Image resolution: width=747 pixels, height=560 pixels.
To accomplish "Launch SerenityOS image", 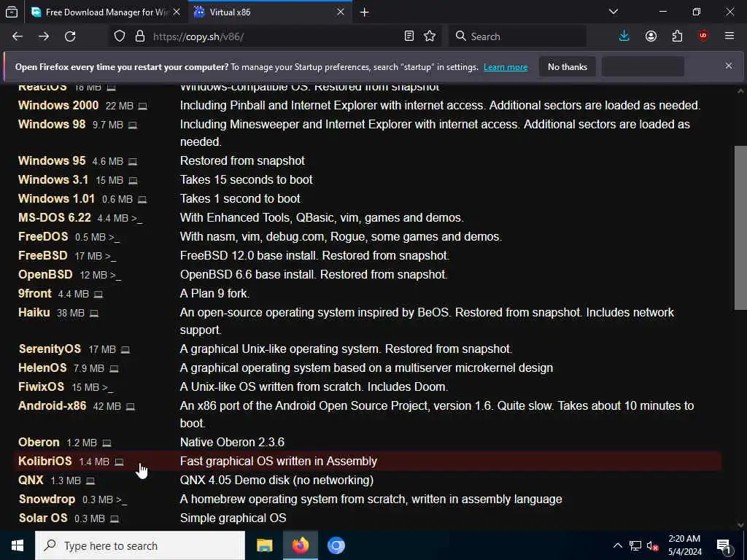I will click(50, 349).
